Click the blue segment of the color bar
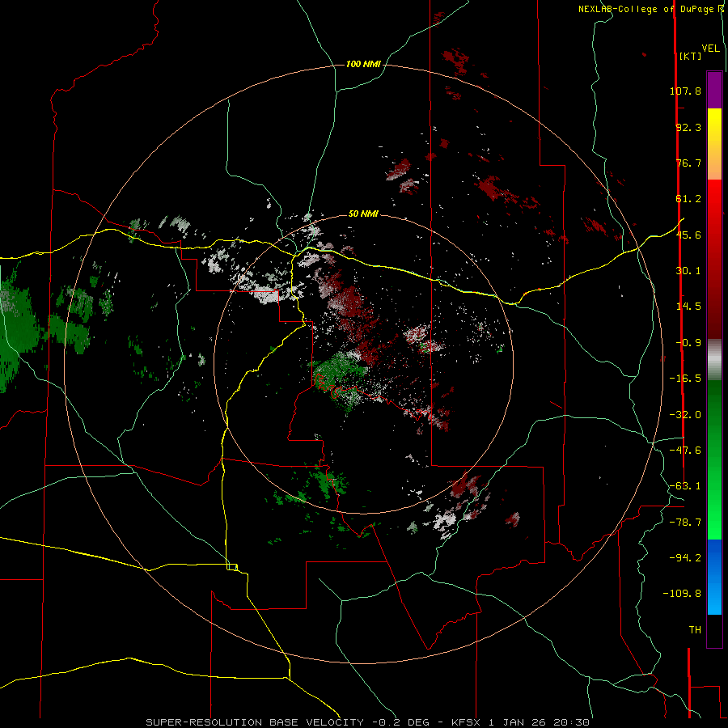This screenshot has width=728, height=728. click(714, 577)
